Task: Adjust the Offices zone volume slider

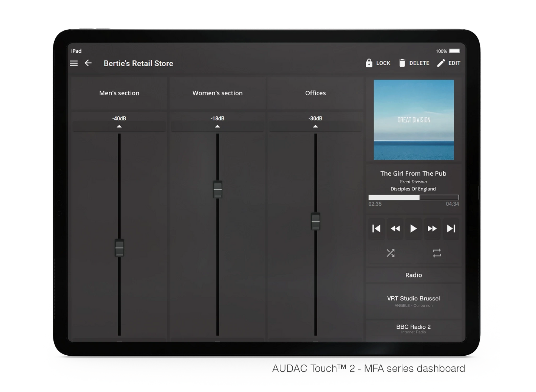Action: (x=315, y=220)
